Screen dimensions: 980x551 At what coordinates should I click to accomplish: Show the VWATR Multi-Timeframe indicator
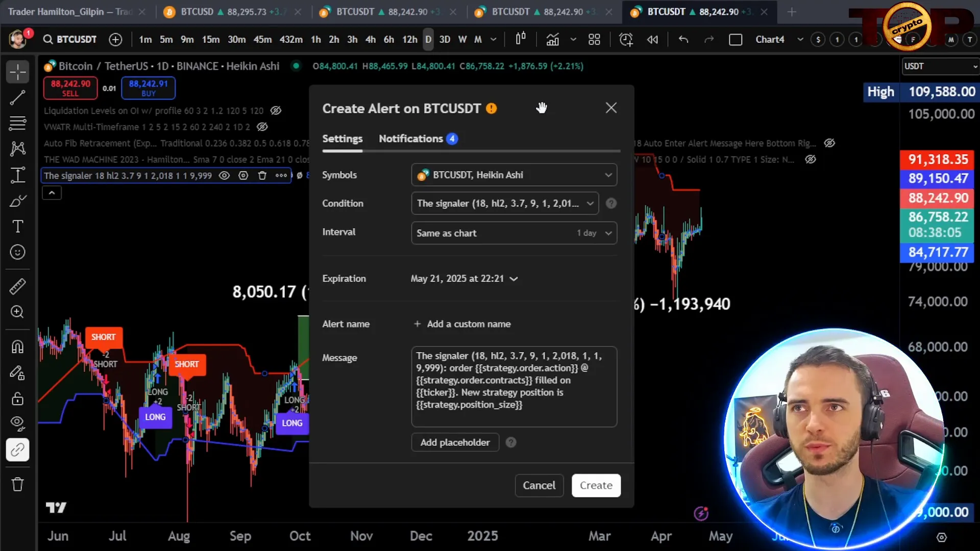[262, 127]
